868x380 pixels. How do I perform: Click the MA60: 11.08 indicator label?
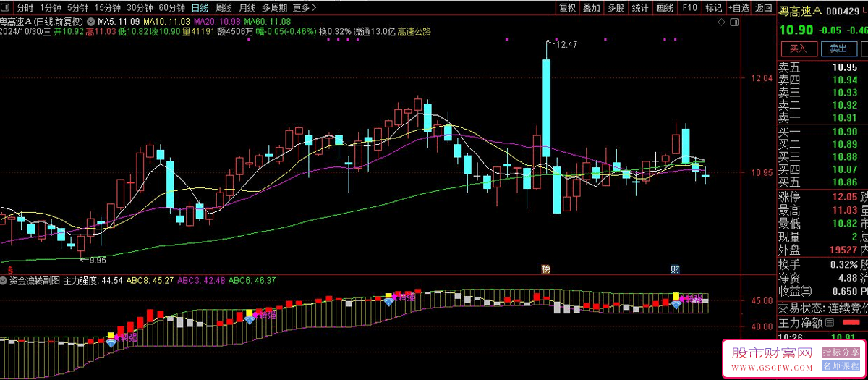[x=267, y=22]
